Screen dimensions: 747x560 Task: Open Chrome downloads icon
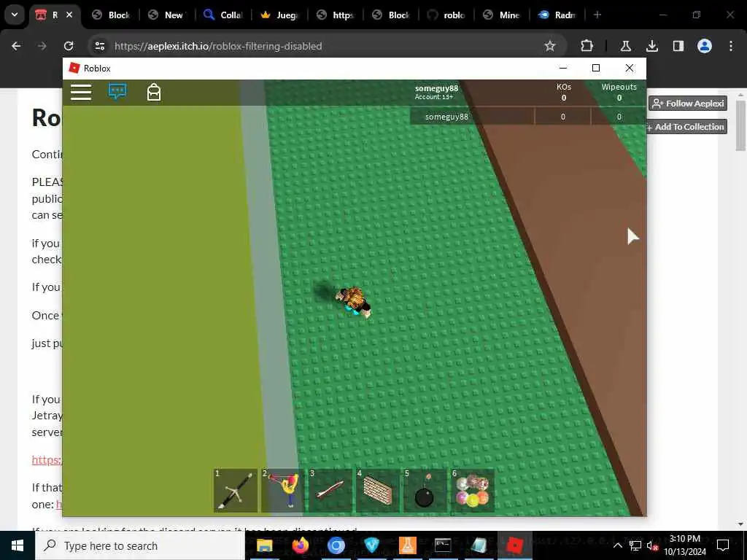tap(651, 46)
